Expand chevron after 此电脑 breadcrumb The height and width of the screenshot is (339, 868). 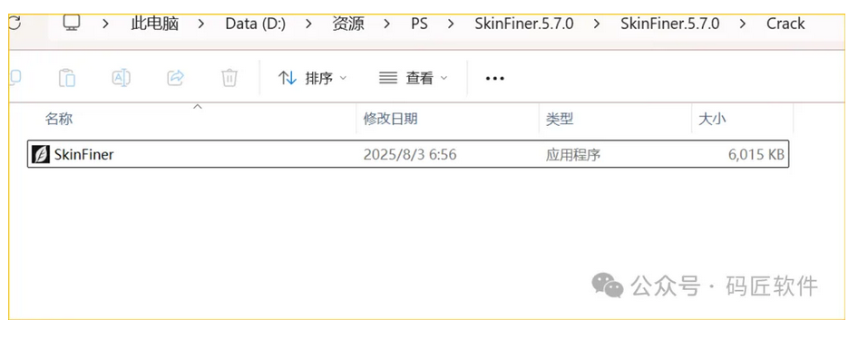point(201,24)
